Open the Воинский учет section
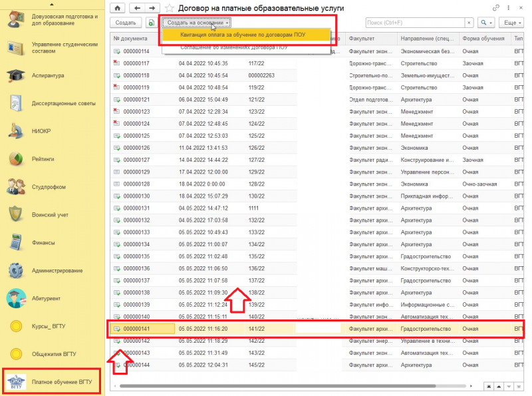Image resolution: width=532 pixels, height=396 pixels. 38,215
